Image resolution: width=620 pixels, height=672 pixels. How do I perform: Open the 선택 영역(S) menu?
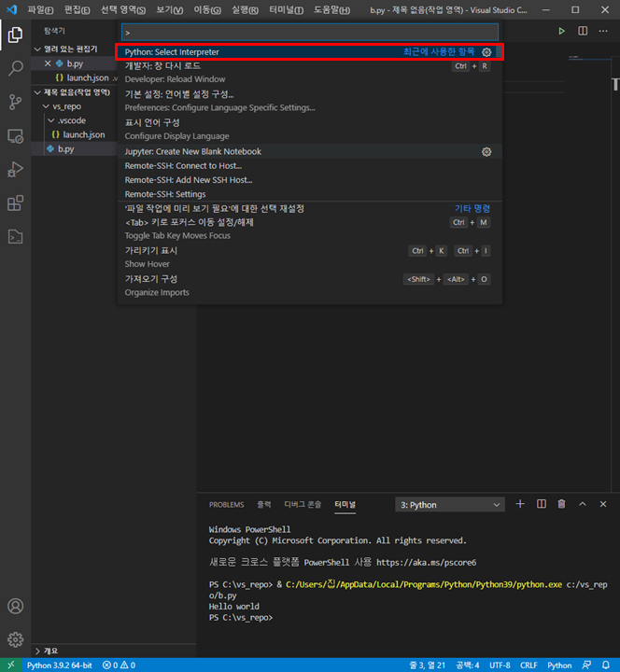click(x=123, y=10)
